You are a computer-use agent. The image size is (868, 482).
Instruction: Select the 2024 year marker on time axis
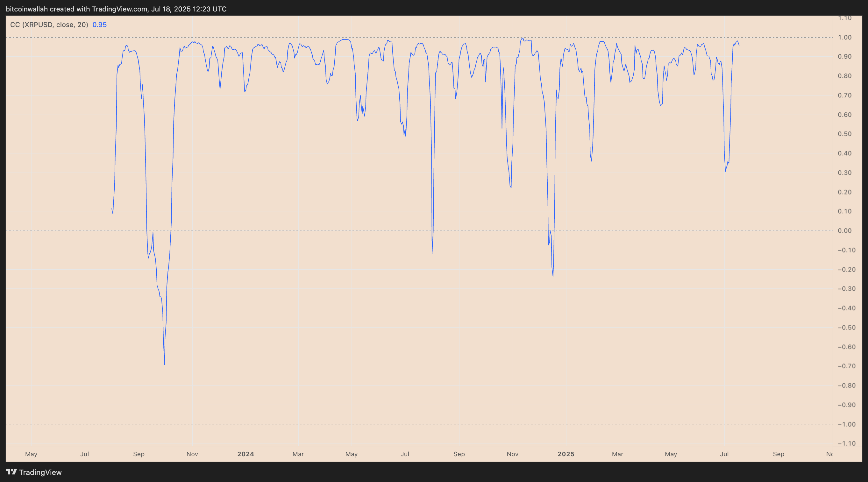tap(245, 454)
